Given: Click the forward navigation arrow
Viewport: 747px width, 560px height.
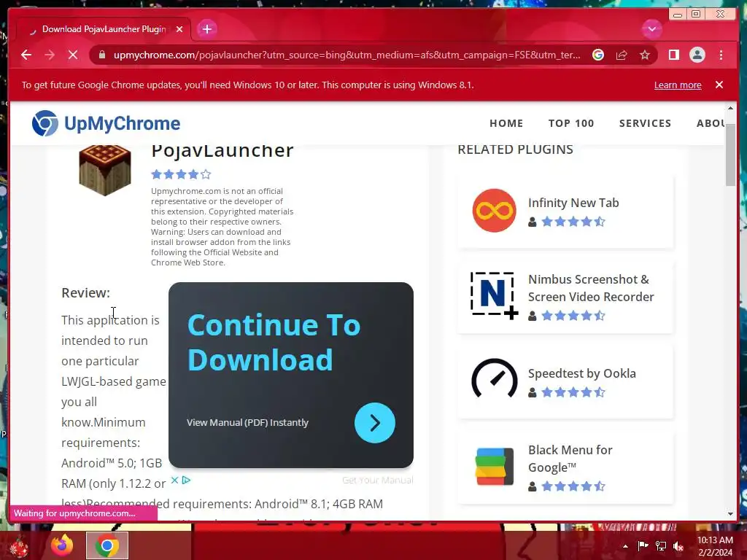Looking at the screenshot, I should (50, 55).
